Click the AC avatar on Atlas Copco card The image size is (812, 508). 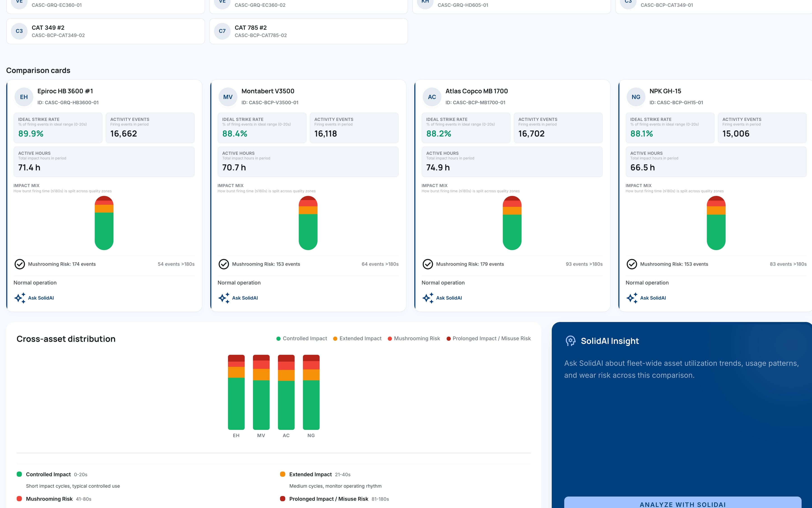[432, 97]
